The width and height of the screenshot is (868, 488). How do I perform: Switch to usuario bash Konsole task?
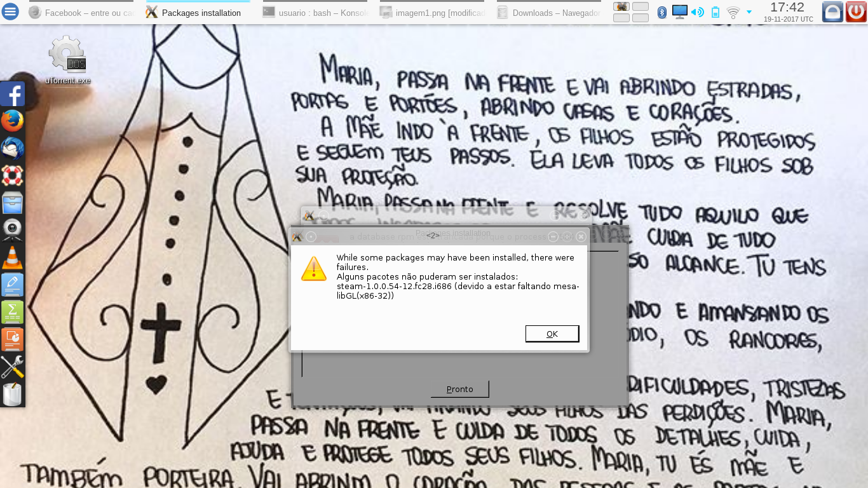[315, 12]
